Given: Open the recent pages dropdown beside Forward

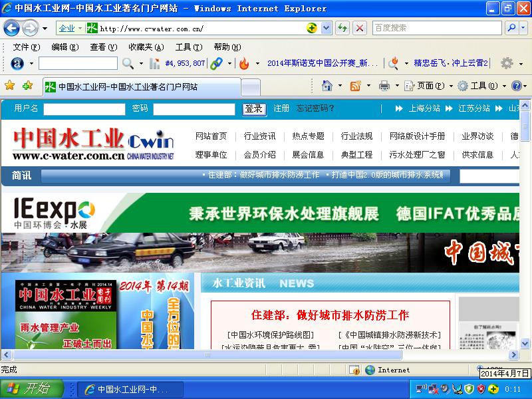Looking at the screenshot, I should 45,29.
